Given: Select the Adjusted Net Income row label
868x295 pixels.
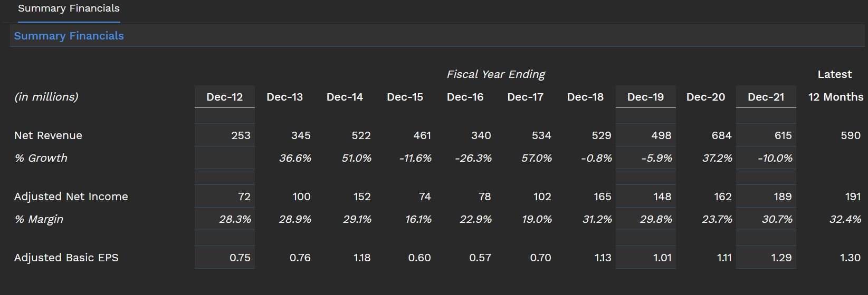Looking at the screenshot, I should pyautogui.click(x=71, y=196).
